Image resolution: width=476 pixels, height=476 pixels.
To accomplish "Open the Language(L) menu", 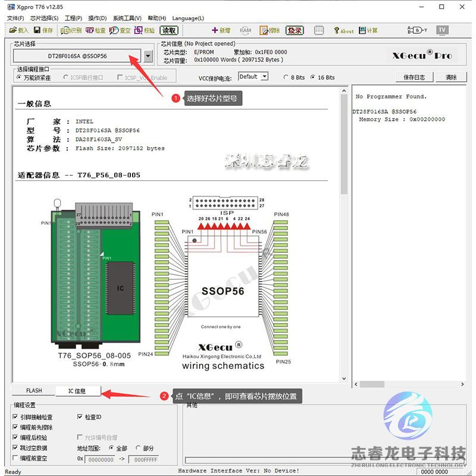I will point(188,18).
